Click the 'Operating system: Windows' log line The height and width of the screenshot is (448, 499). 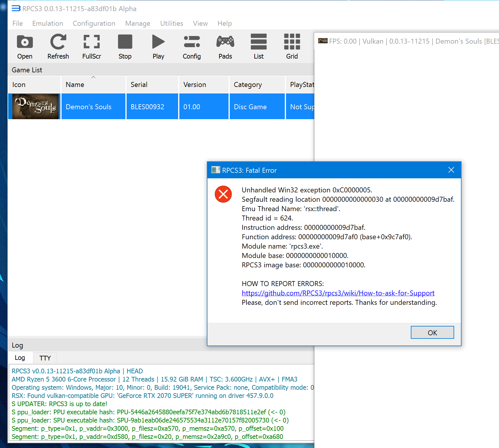(x=163, y=387)
